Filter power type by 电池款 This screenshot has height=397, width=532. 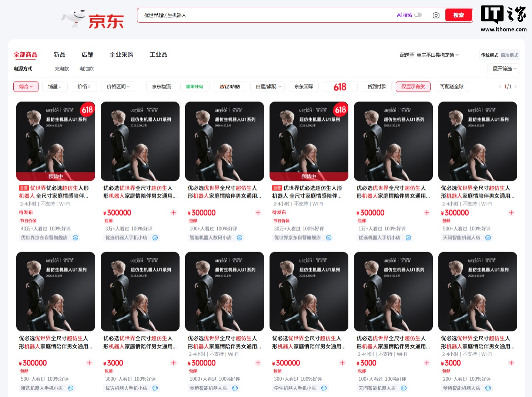click(87, 69)
